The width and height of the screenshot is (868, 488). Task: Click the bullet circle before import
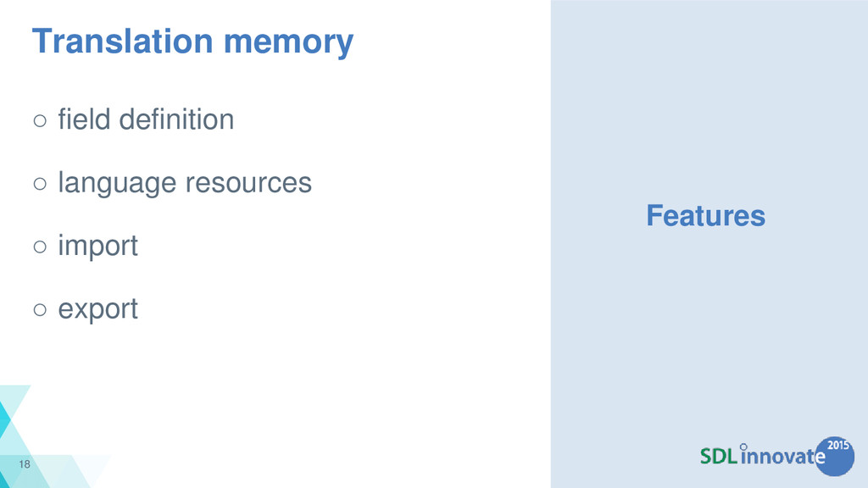point(40,247)
